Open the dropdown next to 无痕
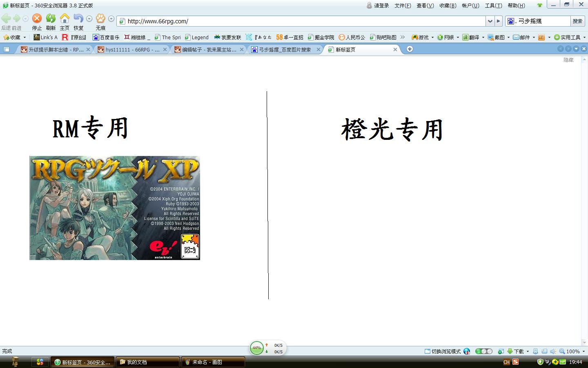 tap(111, 19)
